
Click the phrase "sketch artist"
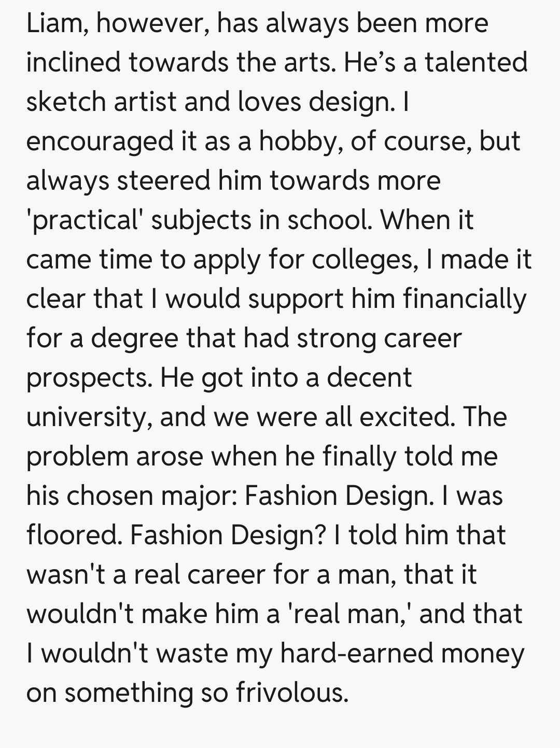click(x=101, y=102)
